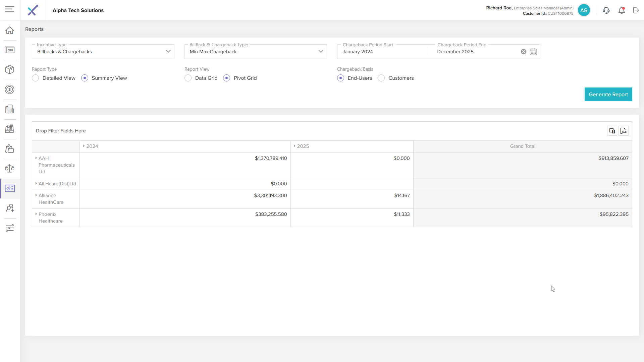Select Detailed View report type

36,78
